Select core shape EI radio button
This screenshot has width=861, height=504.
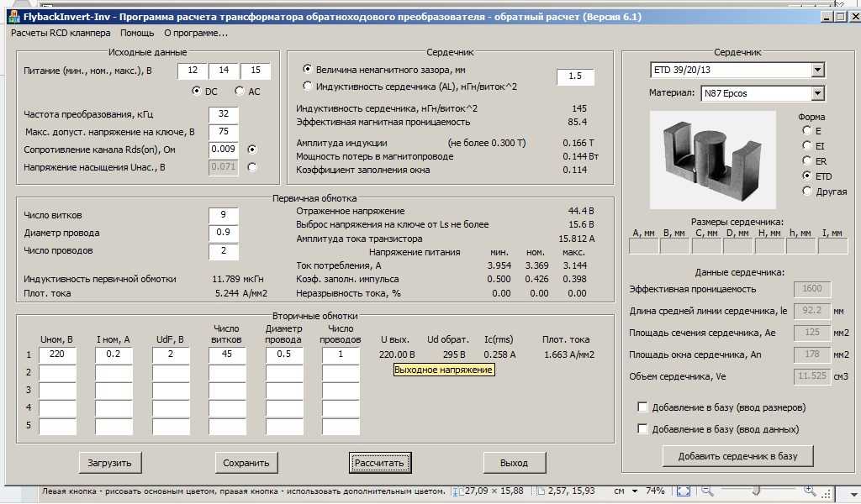coord(806,145)
